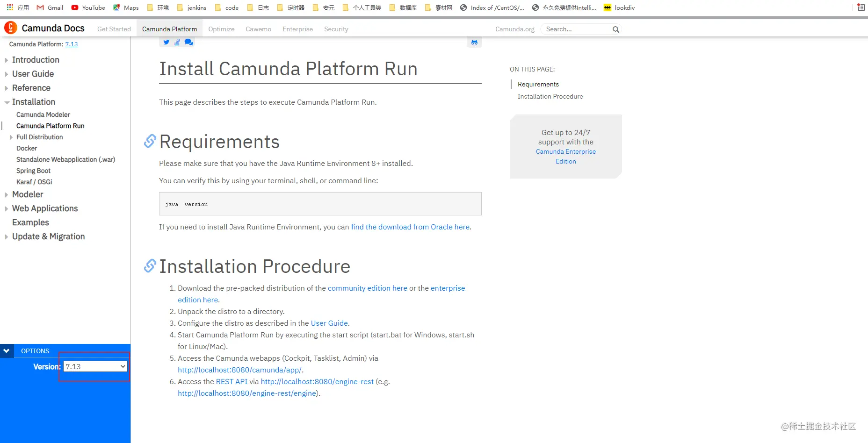Open the User Guide link in step 3
Viewport: 868px width, 443px height.
click(329, 323)
